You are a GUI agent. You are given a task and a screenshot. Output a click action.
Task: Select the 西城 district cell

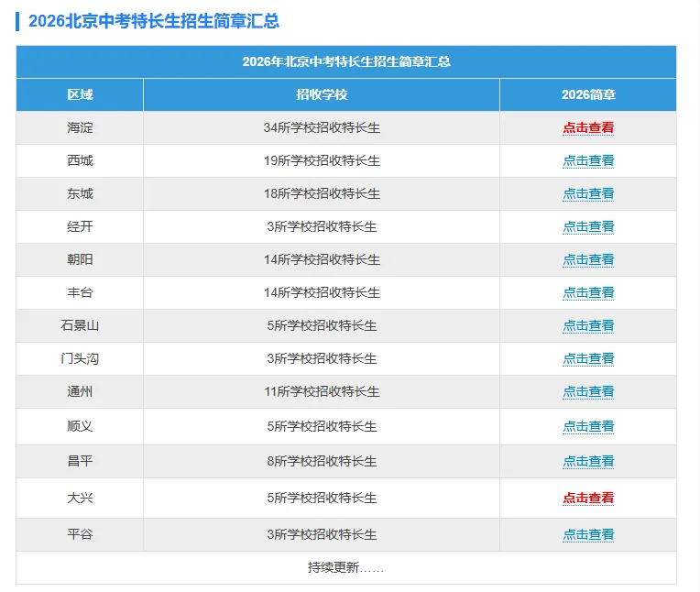pos(80,160)
